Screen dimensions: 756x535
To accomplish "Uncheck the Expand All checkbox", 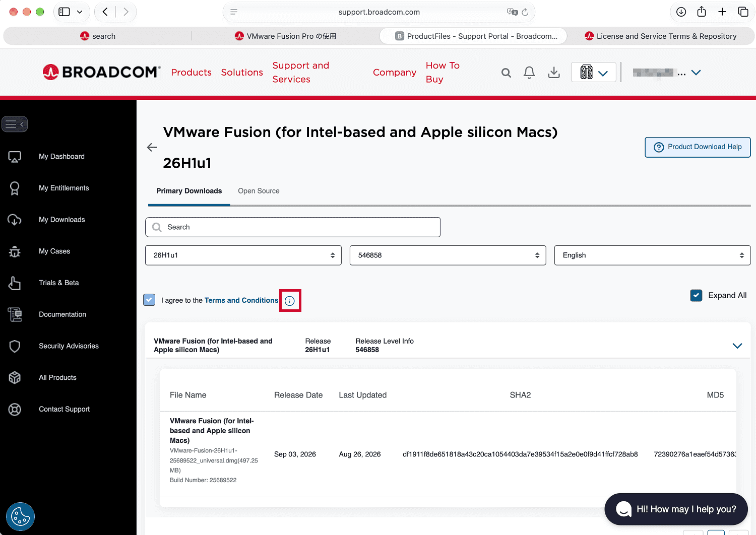I will 696,295.
